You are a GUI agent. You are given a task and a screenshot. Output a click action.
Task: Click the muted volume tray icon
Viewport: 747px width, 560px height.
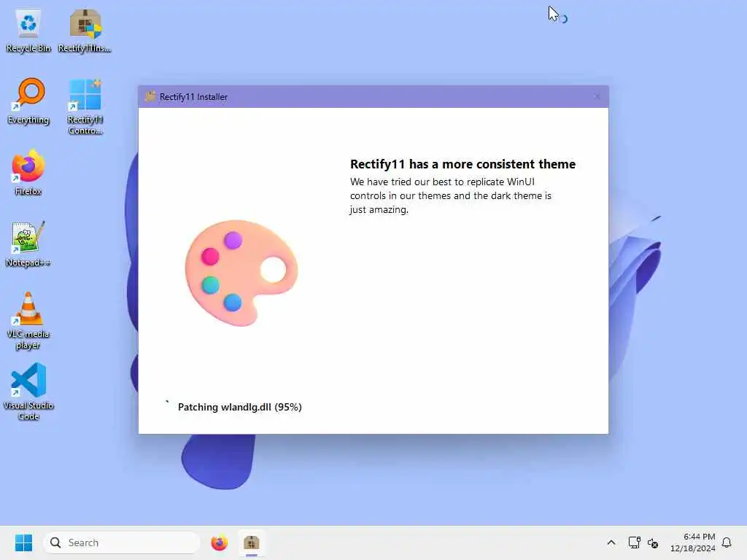pos(653,542)
